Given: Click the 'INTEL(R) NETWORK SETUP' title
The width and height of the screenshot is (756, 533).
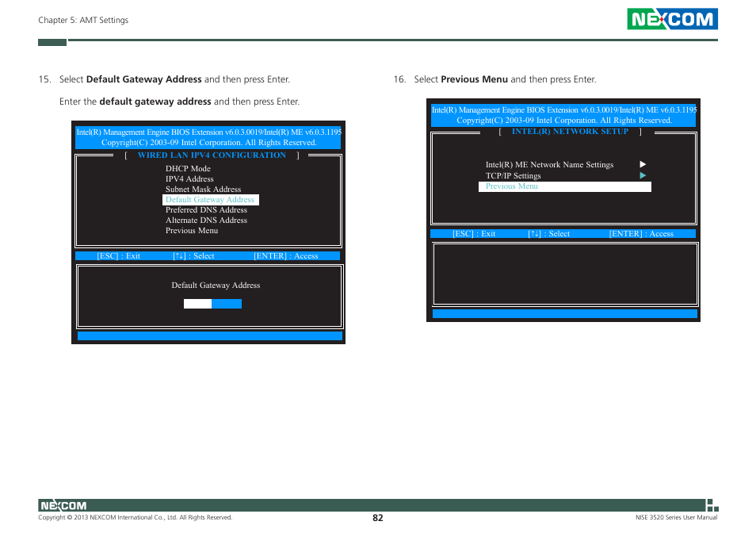Looking at the screenshot, I should coord(570,132).
